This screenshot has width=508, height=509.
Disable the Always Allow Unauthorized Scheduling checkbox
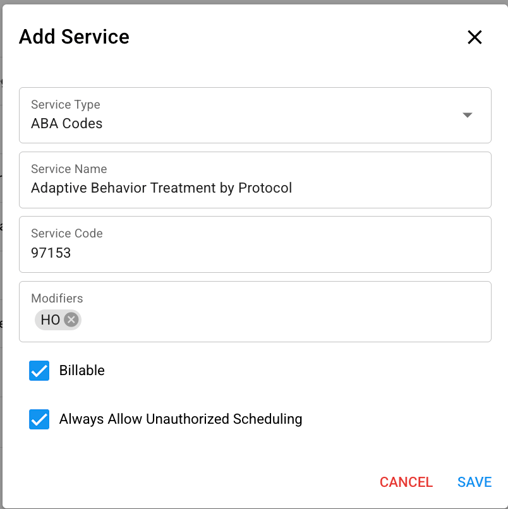click(39, 419)
